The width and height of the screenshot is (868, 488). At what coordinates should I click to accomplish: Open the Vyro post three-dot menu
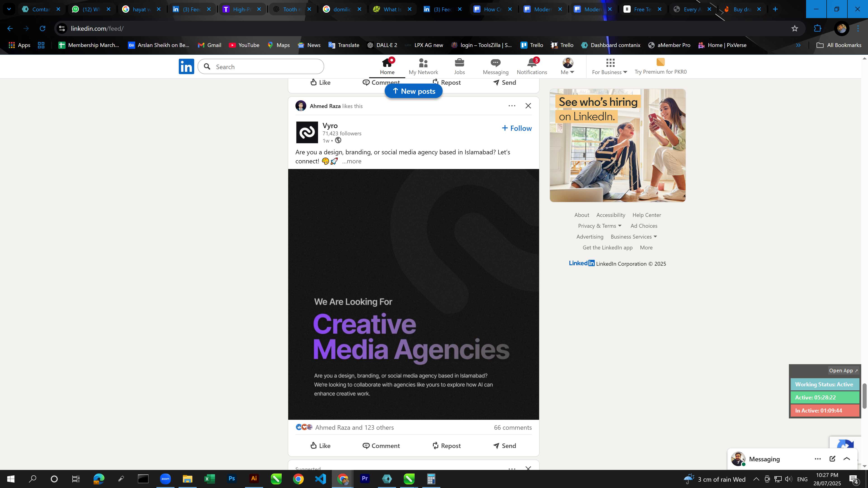click(512, 106)
